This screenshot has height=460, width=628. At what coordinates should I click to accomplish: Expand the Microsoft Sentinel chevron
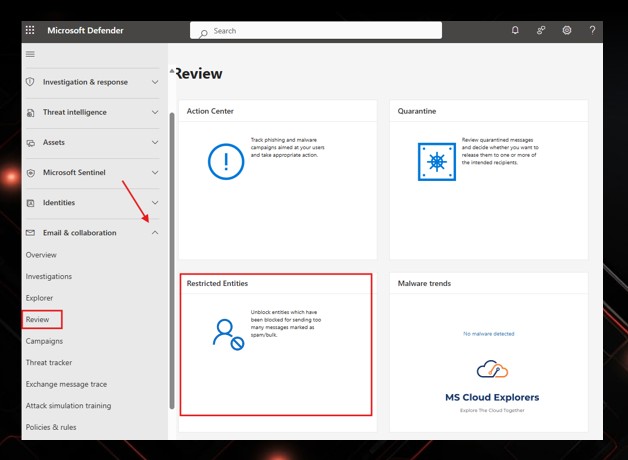[x=155, y=172]
